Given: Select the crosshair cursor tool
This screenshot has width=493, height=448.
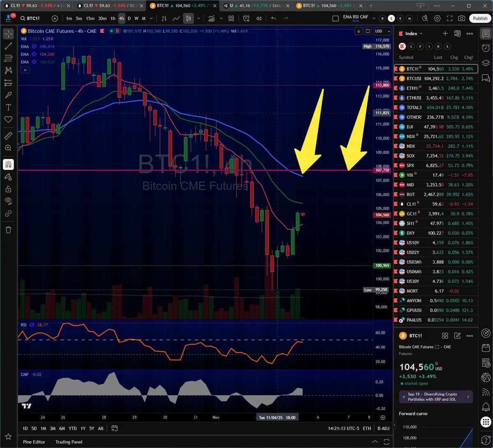Looking at the screenshot, I should pyautogui.click(x=8, y=34).
